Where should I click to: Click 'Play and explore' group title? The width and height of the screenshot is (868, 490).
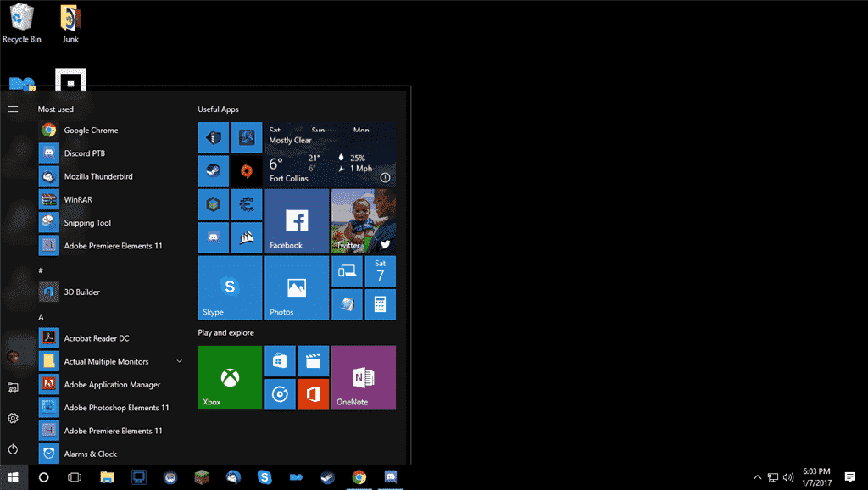pyautogui.click(x=225, y=333)
